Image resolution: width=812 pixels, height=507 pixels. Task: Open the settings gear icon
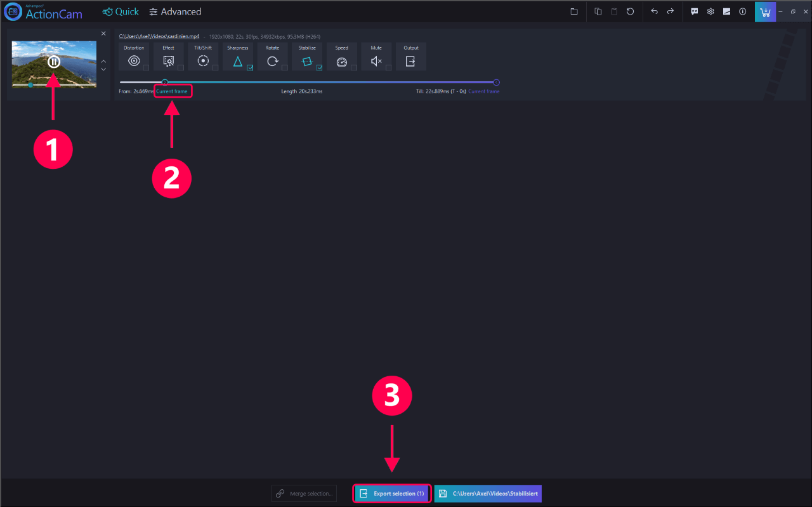click(710, 11)
